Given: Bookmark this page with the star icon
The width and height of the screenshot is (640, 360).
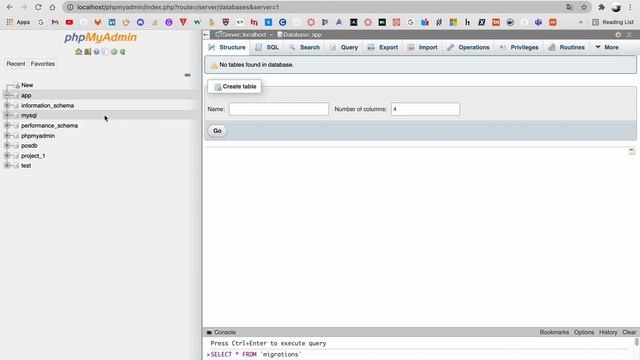Looking at the screenshot, I should (584, 7).
